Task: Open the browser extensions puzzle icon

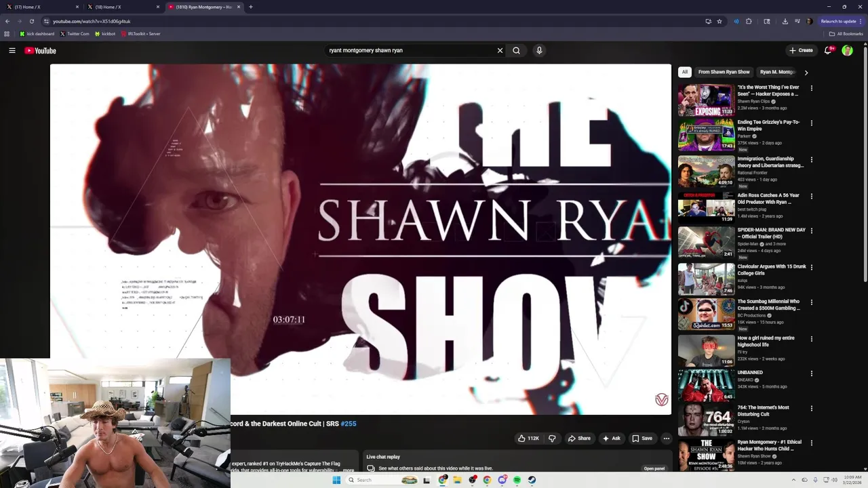Action: point(749,21)
